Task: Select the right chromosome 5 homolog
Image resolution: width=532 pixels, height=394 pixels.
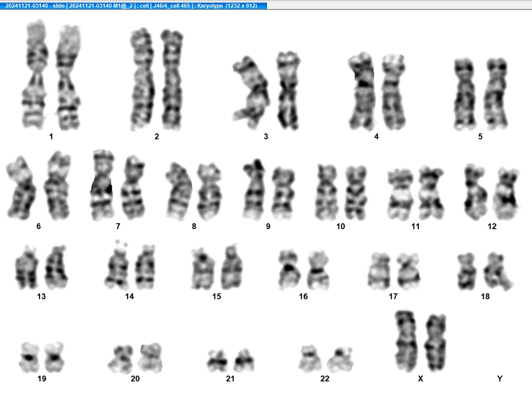Action: coord(496,94)
